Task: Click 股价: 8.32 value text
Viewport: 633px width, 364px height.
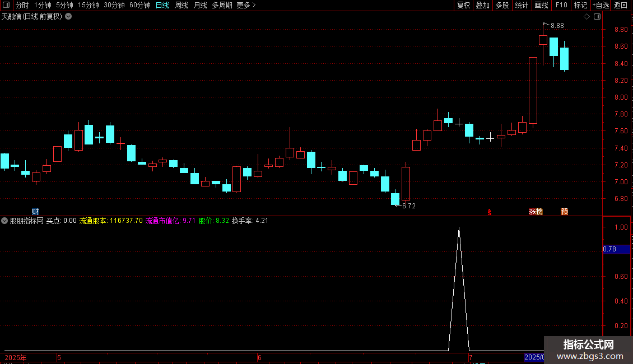Action: (213, 221)
